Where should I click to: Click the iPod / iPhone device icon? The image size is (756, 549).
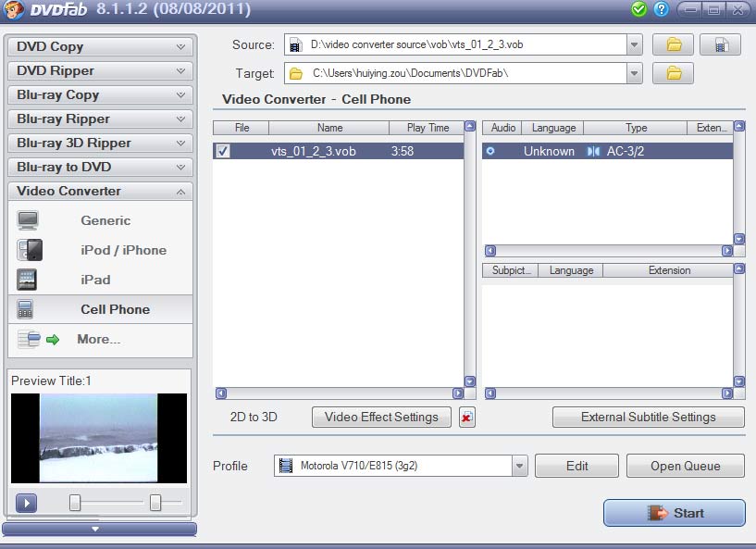pos(30,250)
